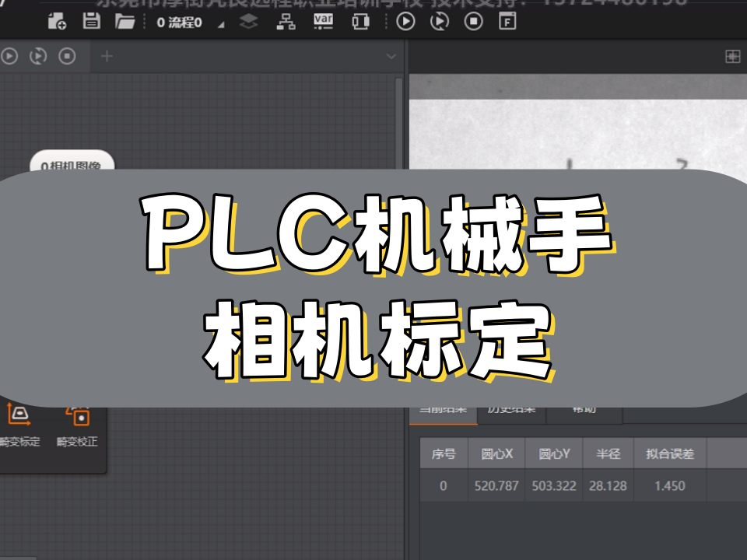Open communication management network icon
Image resolution: width=747 pixels, height=560 pixels.
[286, 22]
